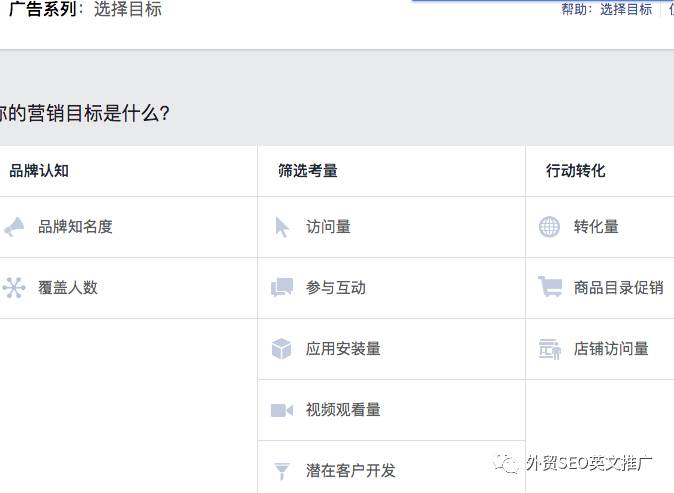Click the chat bubbles icon for 参与互动

click(282, 288)
